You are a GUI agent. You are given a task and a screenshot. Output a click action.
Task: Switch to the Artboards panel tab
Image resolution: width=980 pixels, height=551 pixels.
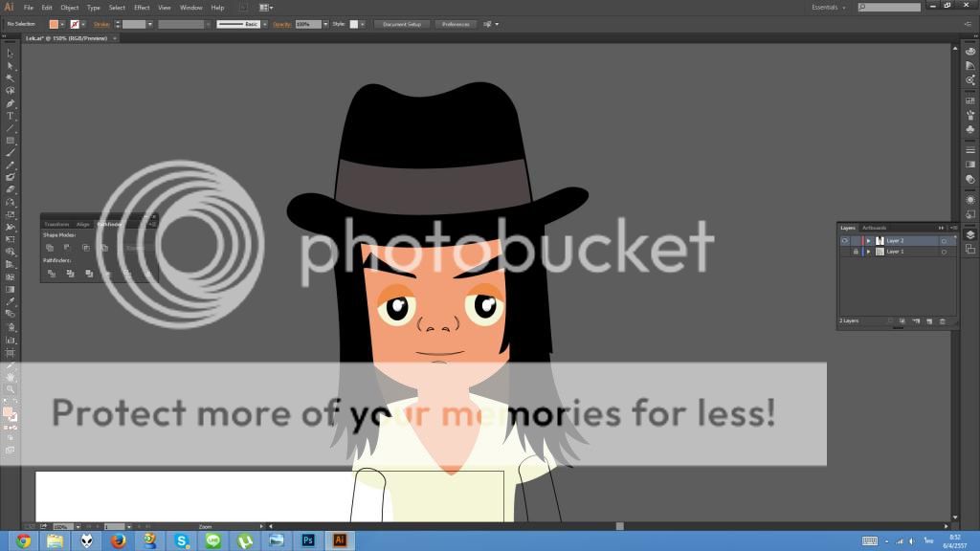coord(875,228)
